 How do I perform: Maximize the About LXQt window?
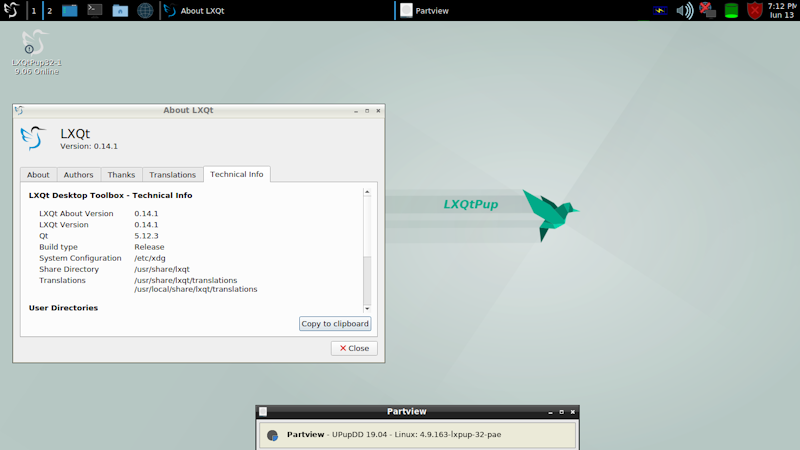[x=367, y=111]
